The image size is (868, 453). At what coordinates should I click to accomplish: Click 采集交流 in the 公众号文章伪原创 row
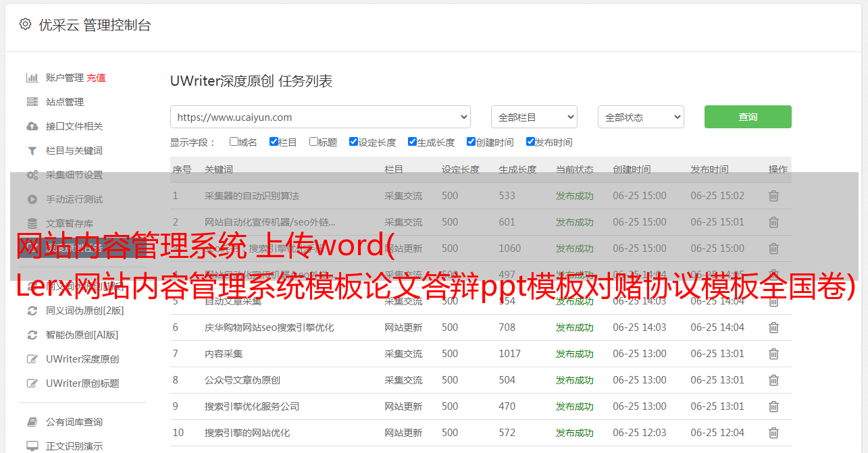click(403, 380)
